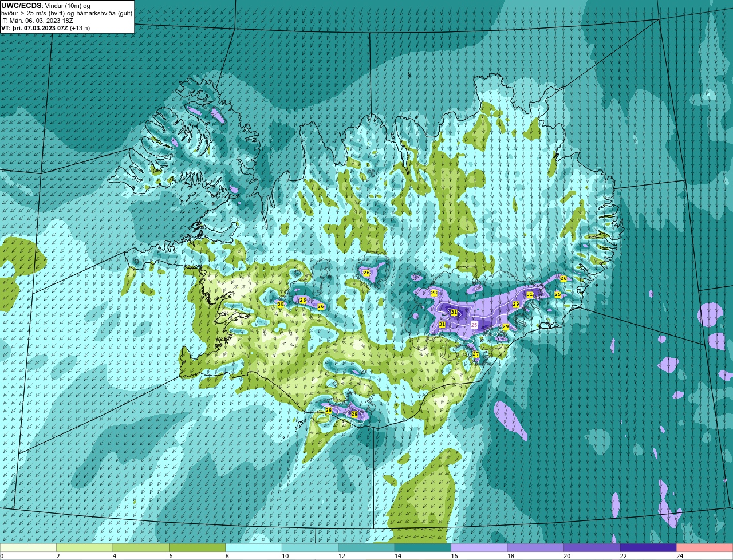The height and width of the screenshot is (560, 733).
Task: Click scale tick label '20'
Action: 566,556
